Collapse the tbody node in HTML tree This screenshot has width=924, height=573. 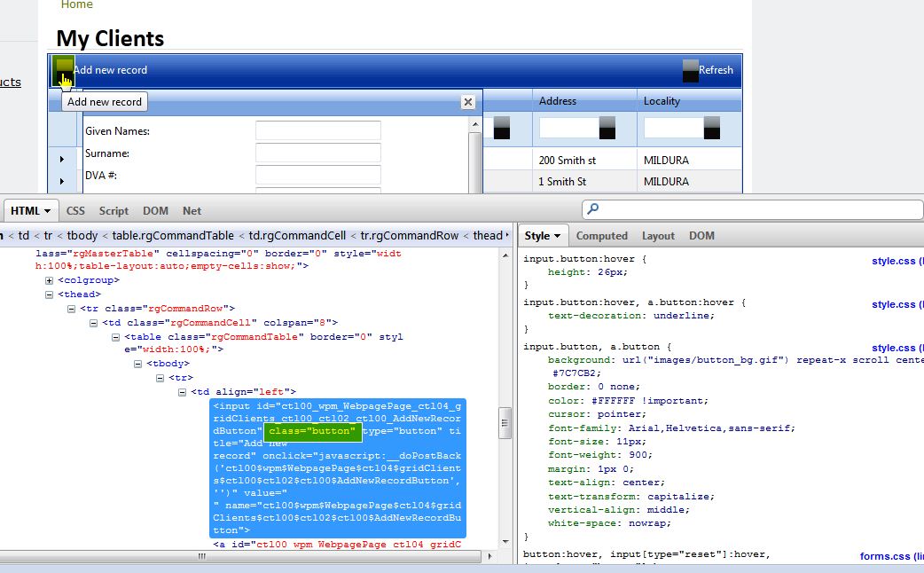(138, 364)
